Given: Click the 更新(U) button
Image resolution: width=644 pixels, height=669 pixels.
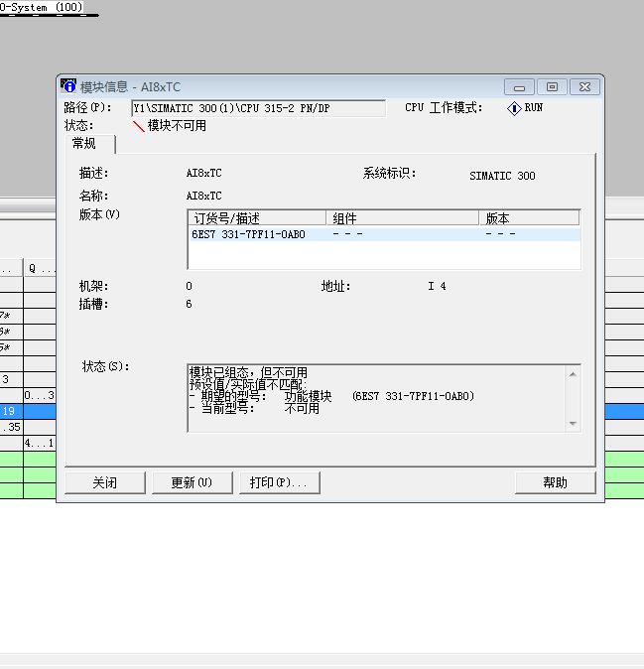Looking at the screenshot, I should point(192,482).
